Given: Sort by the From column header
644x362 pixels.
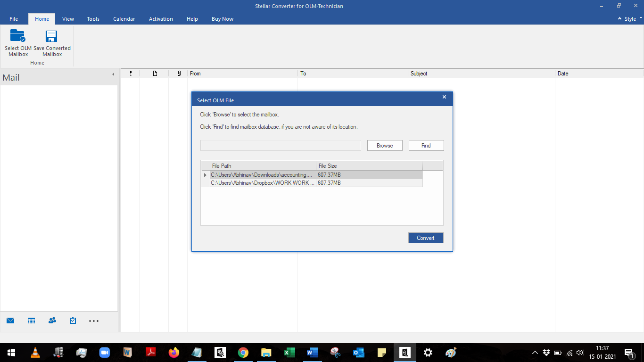Looking at the screenshot, I should click(x=242, y=74).
